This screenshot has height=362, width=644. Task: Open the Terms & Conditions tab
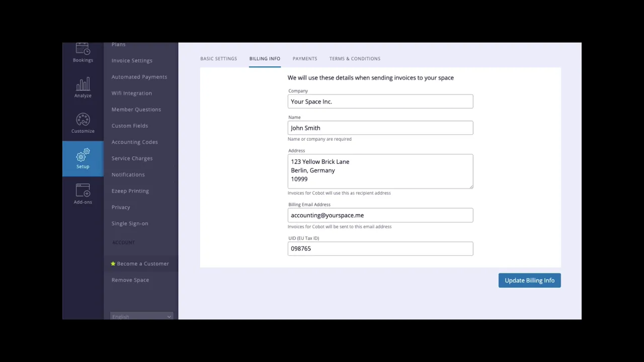click(355, 59)
